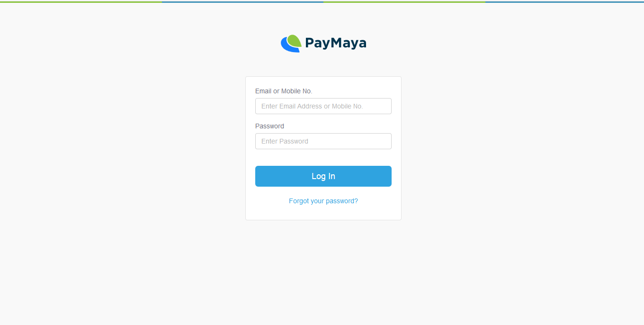Viewport: 644px width, 325px height.
Task: Click the Email or Mobile No. label
Action: (x=284, y=91)
